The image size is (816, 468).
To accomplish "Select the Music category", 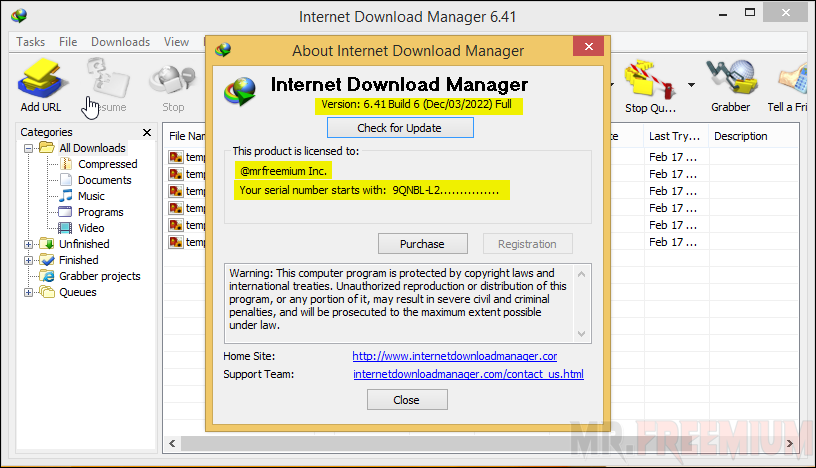I will [x=91, y=196].
